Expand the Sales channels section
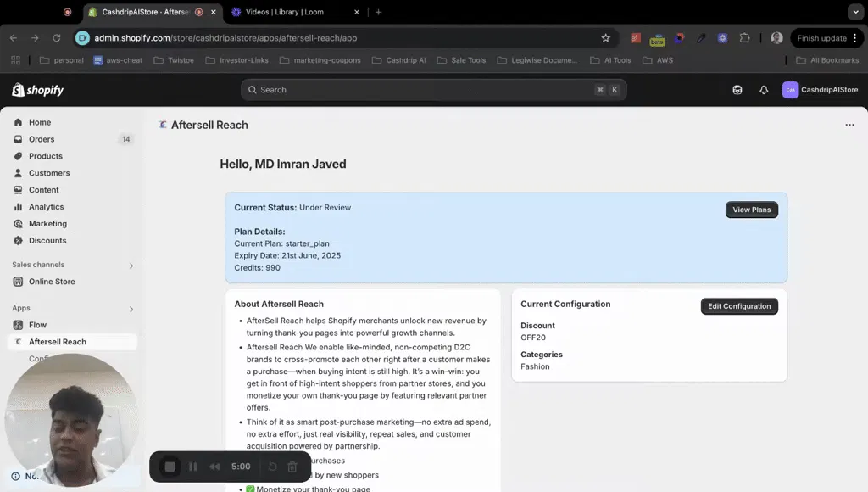The width and height of the screenshot is (868, 492). point(131,266)
